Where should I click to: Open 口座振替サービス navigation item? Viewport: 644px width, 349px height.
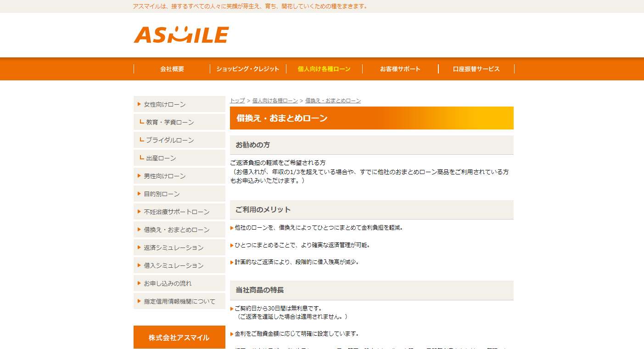coord(476,69)
